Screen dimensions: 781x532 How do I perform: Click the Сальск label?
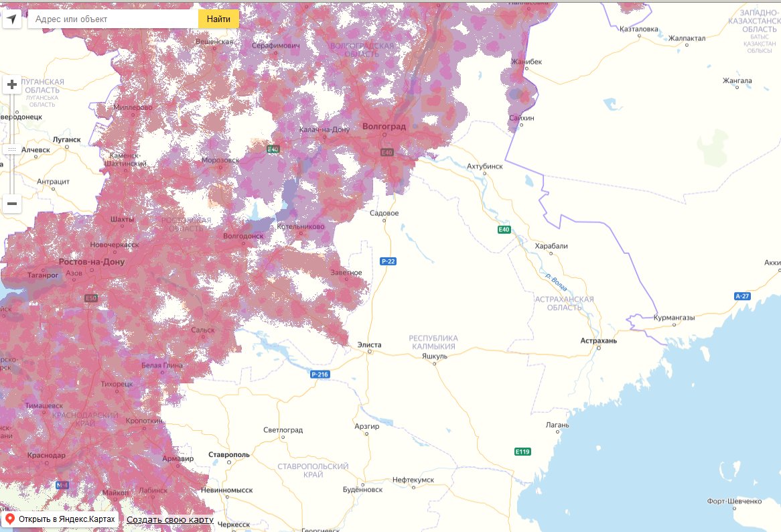coord(203,330)
